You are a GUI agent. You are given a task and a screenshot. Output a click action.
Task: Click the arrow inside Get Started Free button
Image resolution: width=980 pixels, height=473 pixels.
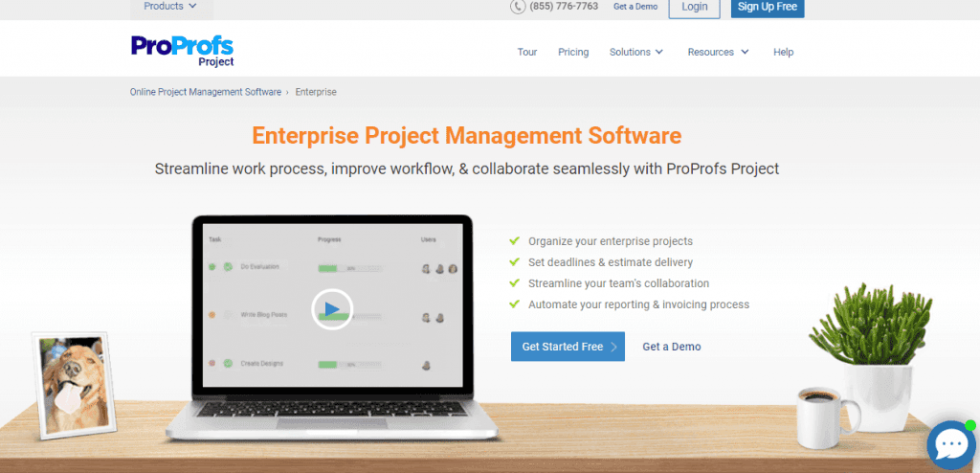tap(613, 347)
